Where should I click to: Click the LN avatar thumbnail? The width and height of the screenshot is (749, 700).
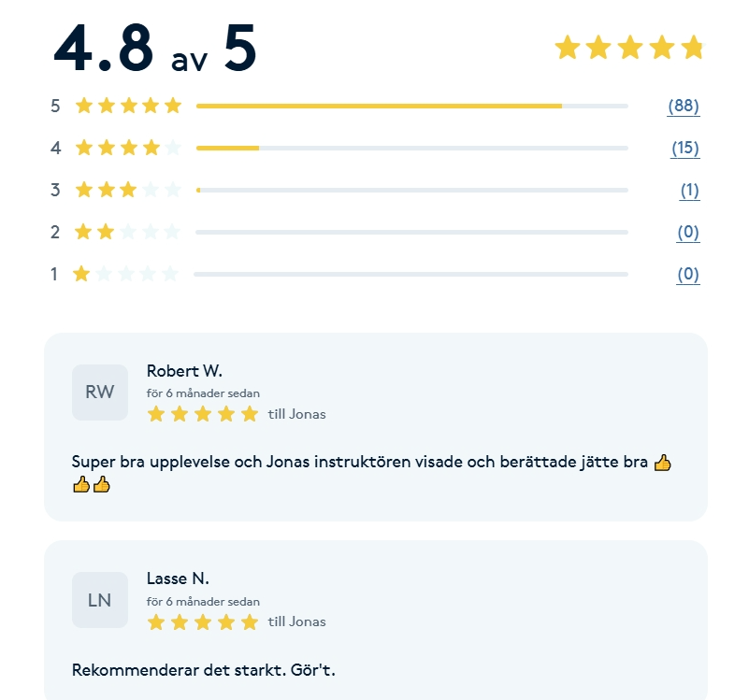(x=100, y=600)
